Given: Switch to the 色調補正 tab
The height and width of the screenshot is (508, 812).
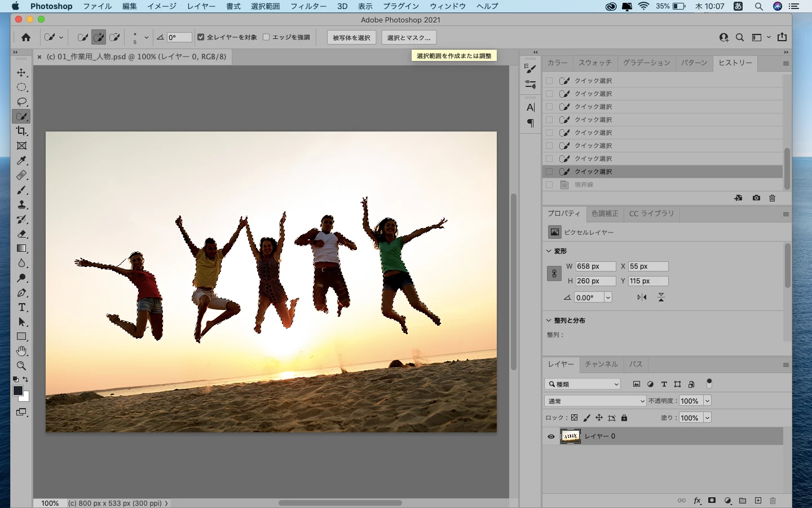Looking at the screenshot, I should click(x=605, y=213).
